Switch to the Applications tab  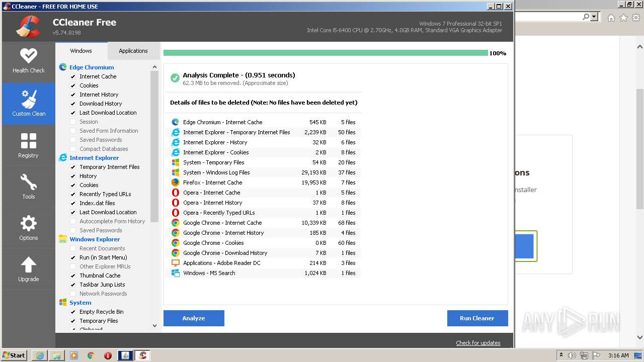(x=133, y=51)
